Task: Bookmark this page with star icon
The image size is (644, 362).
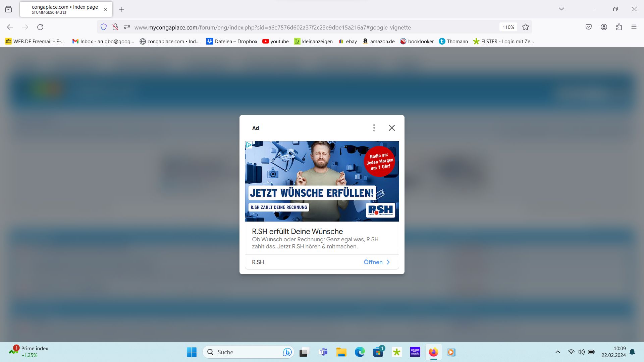Action: coord(526,27)
